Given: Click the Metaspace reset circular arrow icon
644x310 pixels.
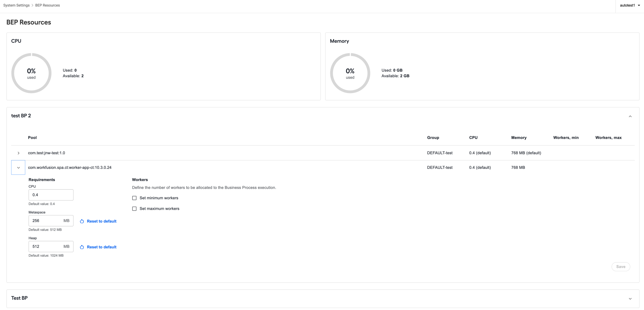Looking at the screenshot, I should (82, 221).
